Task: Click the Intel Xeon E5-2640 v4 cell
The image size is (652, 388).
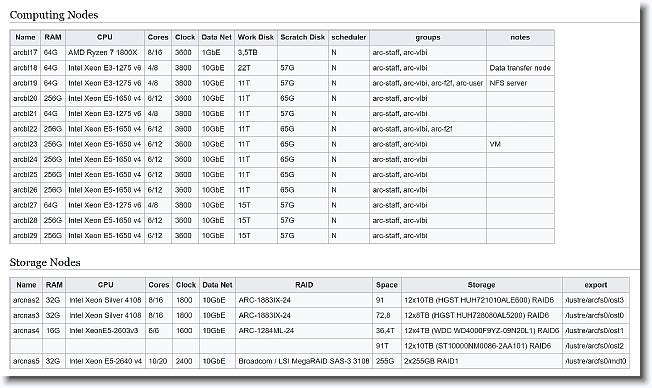Action: (106, 361)
